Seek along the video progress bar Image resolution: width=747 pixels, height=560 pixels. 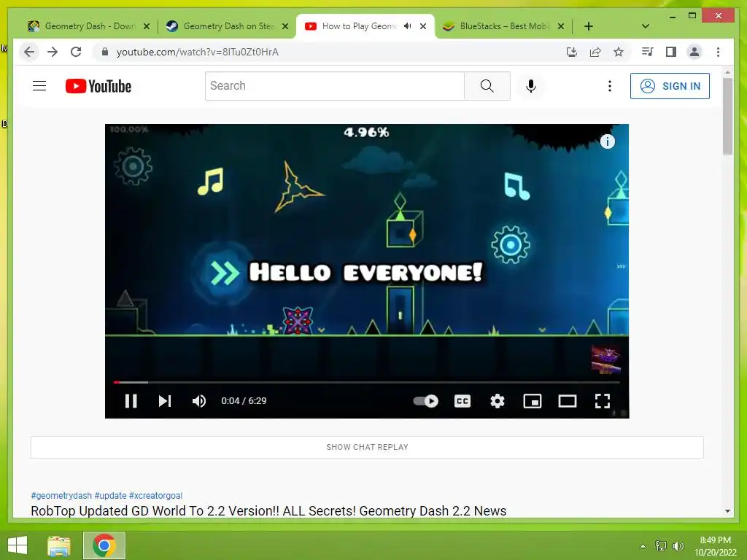click(x=367, y=382)
